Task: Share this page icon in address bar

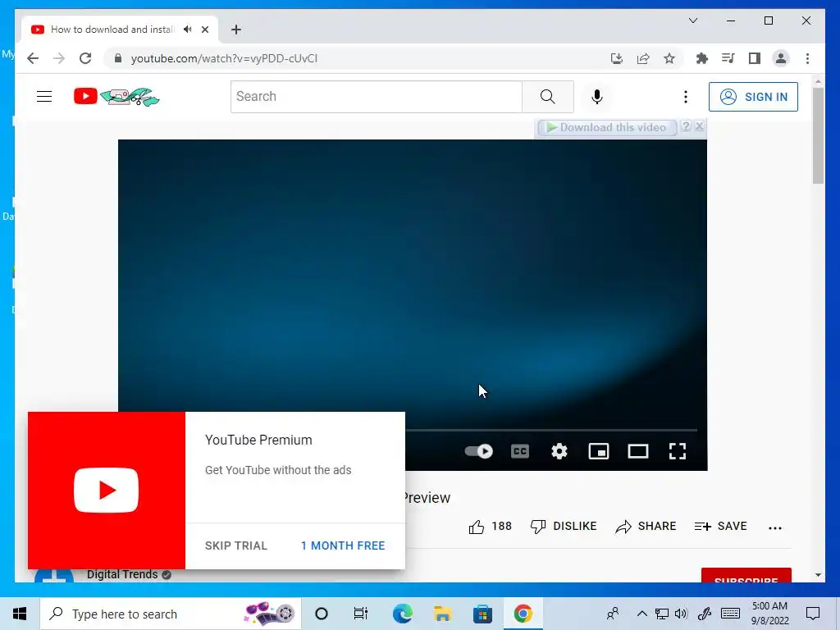Action: [x=643, y=58]
